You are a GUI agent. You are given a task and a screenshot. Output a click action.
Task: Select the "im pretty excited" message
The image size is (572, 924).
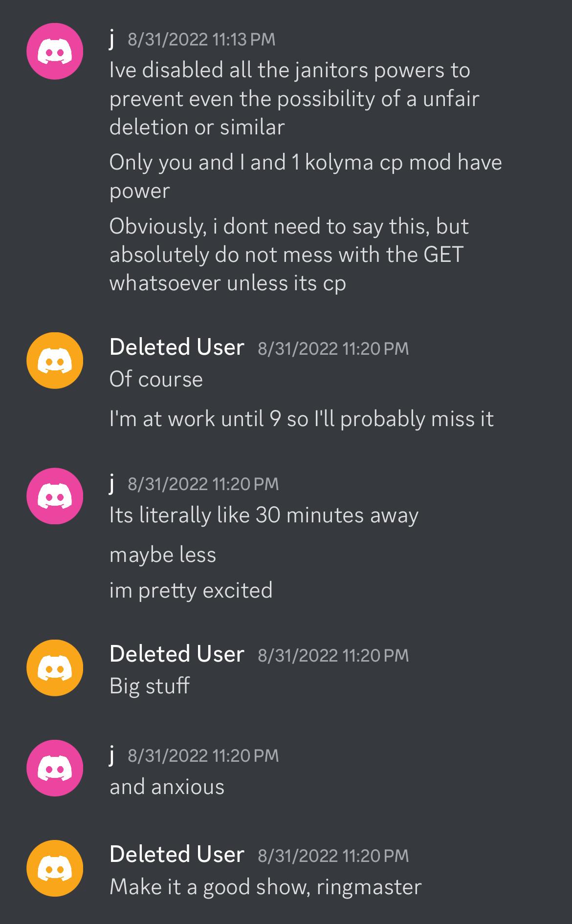click(x=191, y=591)
